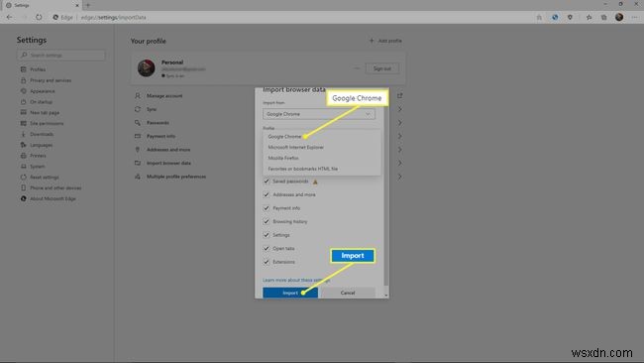The width and height of the screenshot is (644, 363).
Task: Open the Privacy and services section
Action: (x=51, y=80)
